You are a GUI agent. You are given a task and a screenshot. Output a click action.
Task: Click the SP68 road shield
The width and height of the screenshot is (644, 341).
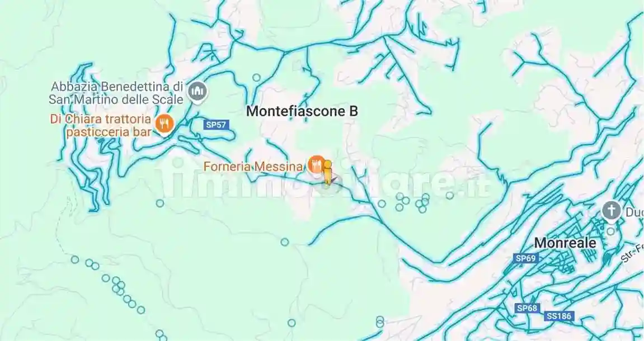(x=528, y=308)
